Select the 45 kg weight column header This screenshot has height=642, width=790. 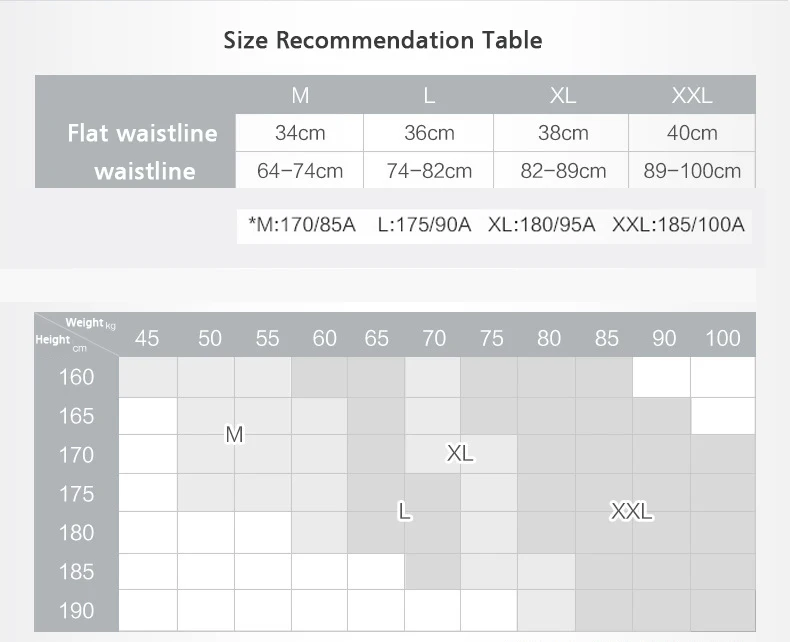tap(147, 338)
